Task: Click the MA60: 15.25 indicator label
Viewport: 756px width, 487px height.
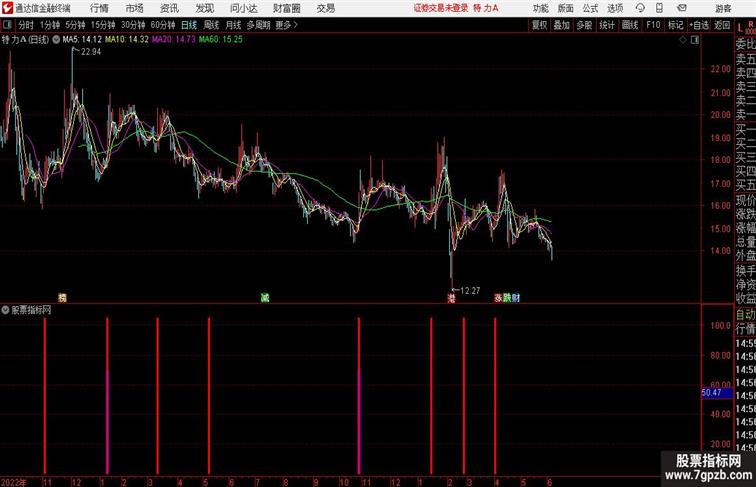Action: [221, 40]
